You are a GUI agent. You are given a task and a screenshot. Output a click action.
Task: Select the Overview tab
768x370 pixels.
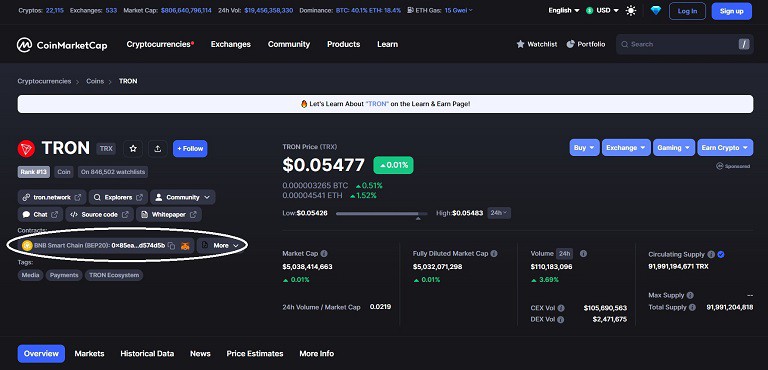pyautogui.click(x=41, y=354)
